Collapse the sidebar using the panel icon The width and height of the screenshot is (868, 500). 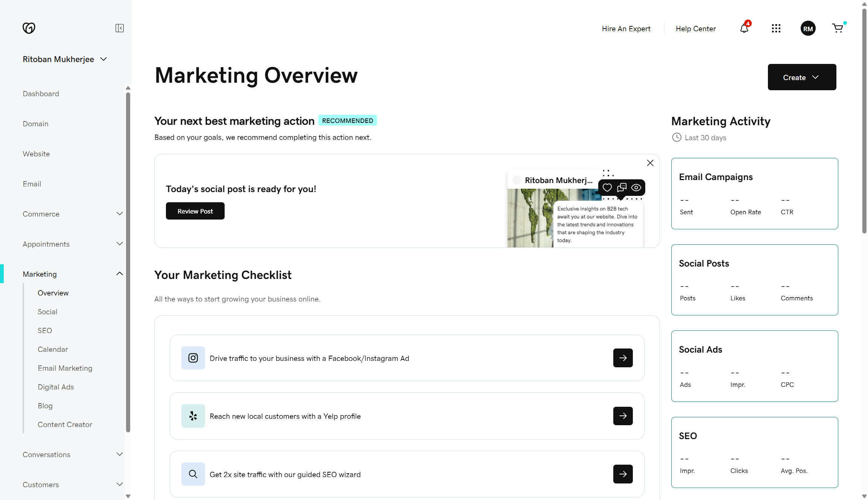coord(119,28)
